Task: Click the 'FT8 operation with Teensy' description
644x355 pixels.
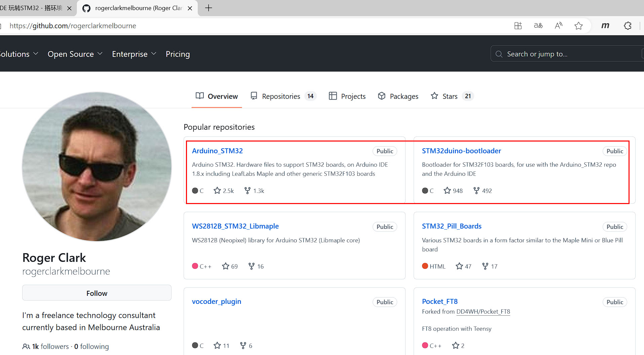Action: 457,329
